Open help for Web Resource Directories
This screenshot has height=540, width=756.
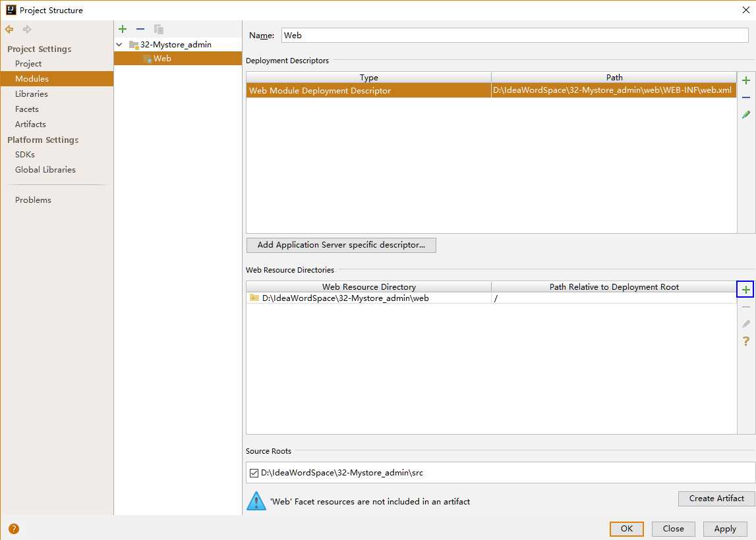(x=746, y=341)
